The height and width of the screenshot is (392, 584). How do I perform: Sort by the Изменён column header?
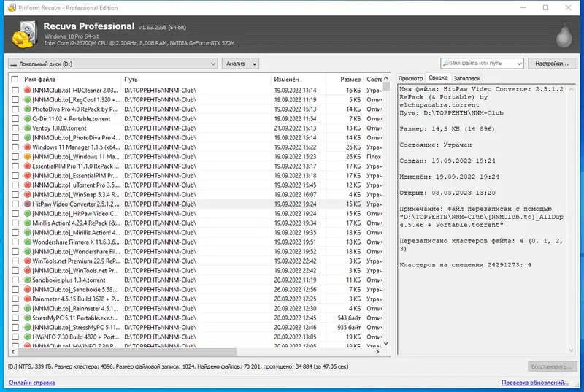[x=299, y=80]
